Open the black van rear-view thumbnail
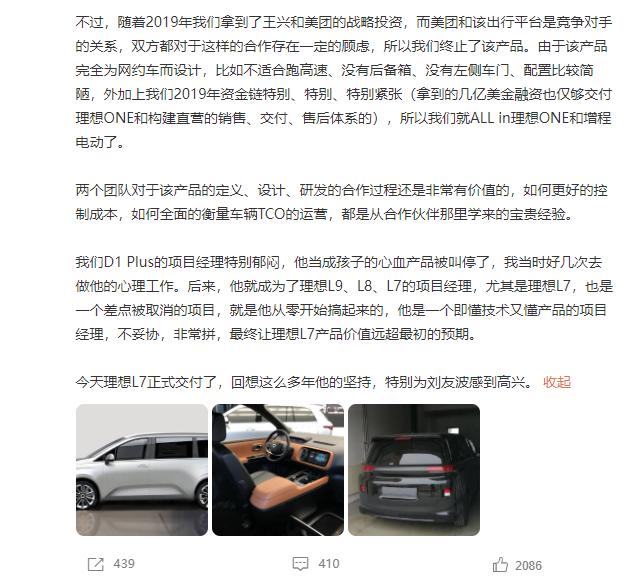 point(414,470)
